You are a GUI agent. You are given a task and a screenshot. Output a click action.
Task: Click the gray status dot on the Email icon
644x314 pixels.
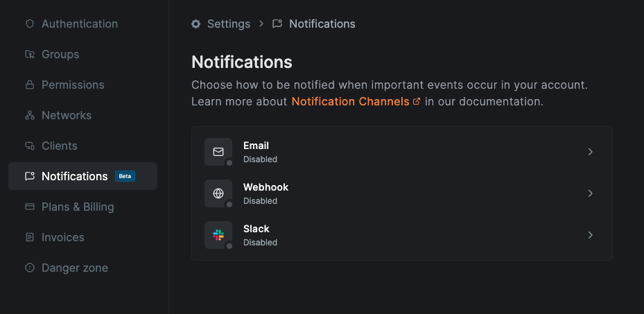coord(229,163)
